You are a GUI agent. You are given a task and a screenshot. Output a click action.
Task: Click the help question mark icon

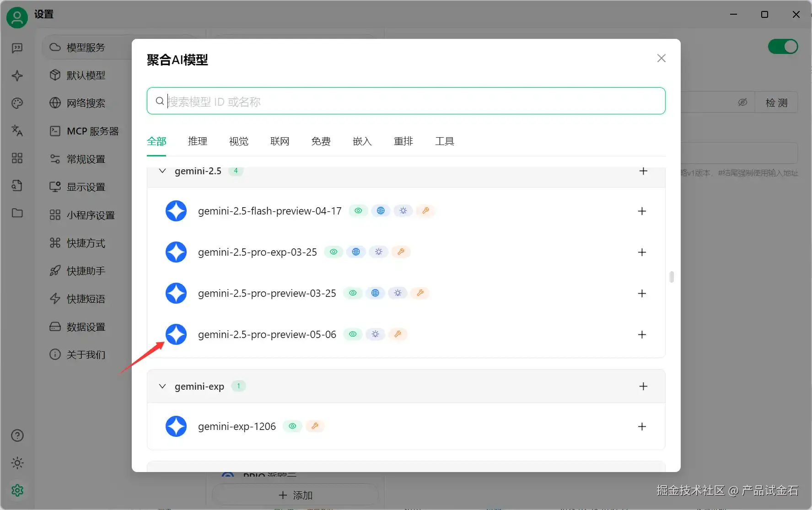point(17,435)
